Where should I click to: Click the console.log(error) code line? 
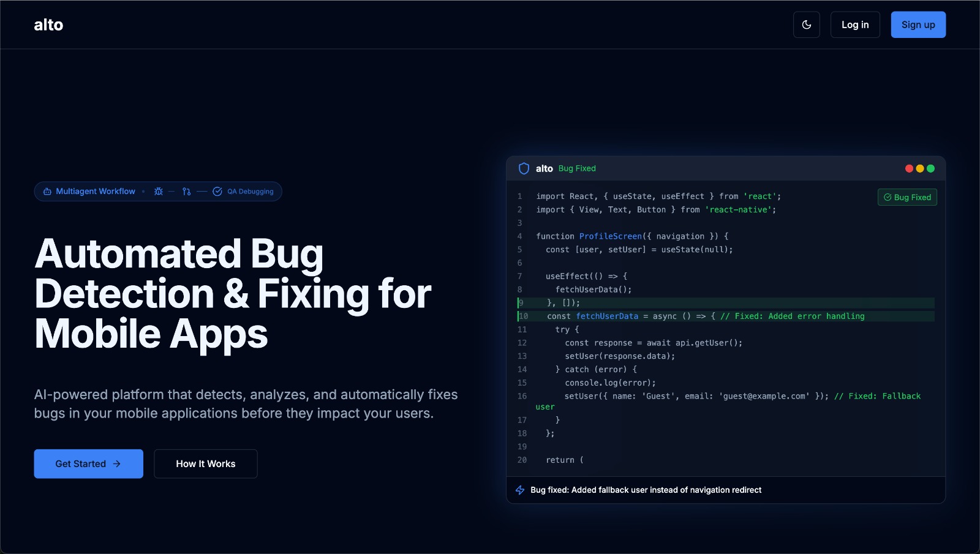click(610, 383)
